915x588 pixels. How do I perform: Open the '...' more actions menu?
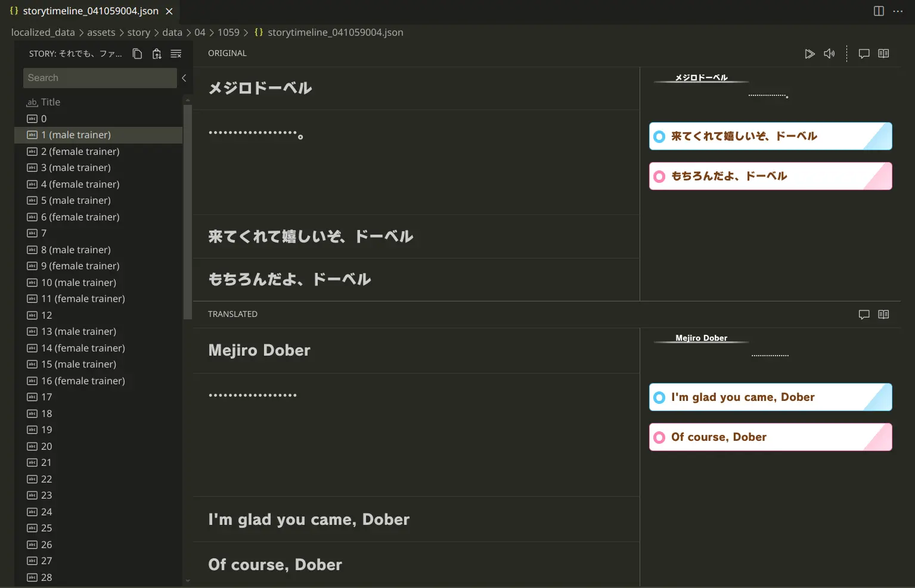click(898, 11)
